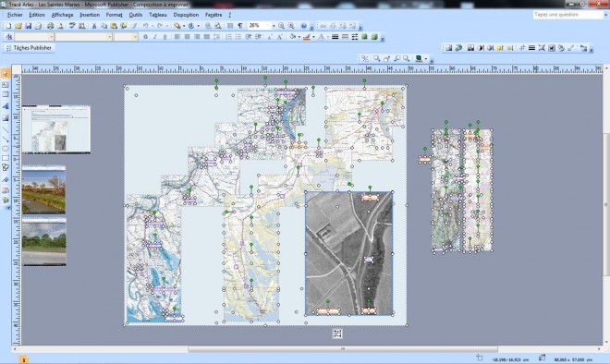
Task: Click the Line Style icon in Picture toolbar
Action: (531, 48)
